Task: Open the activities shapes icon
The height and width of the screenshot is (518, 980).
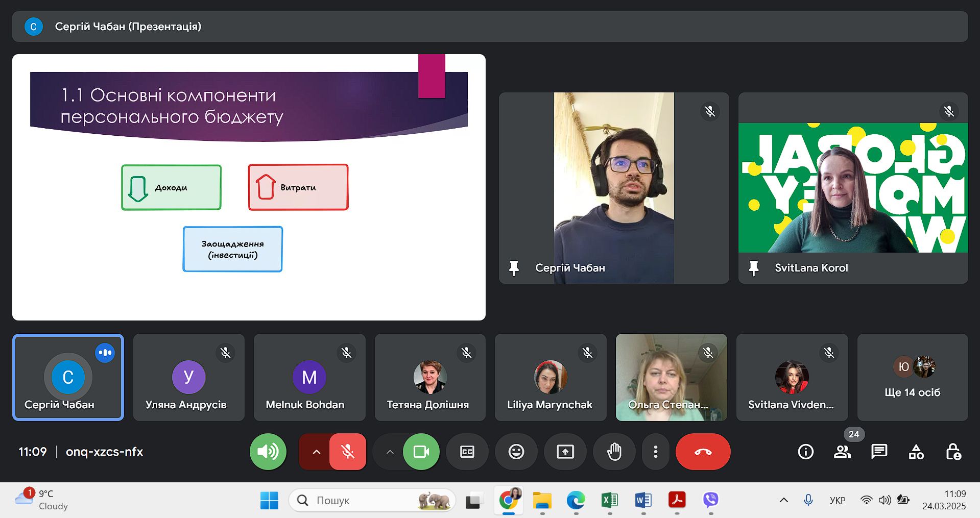Action: click(916, 452)
